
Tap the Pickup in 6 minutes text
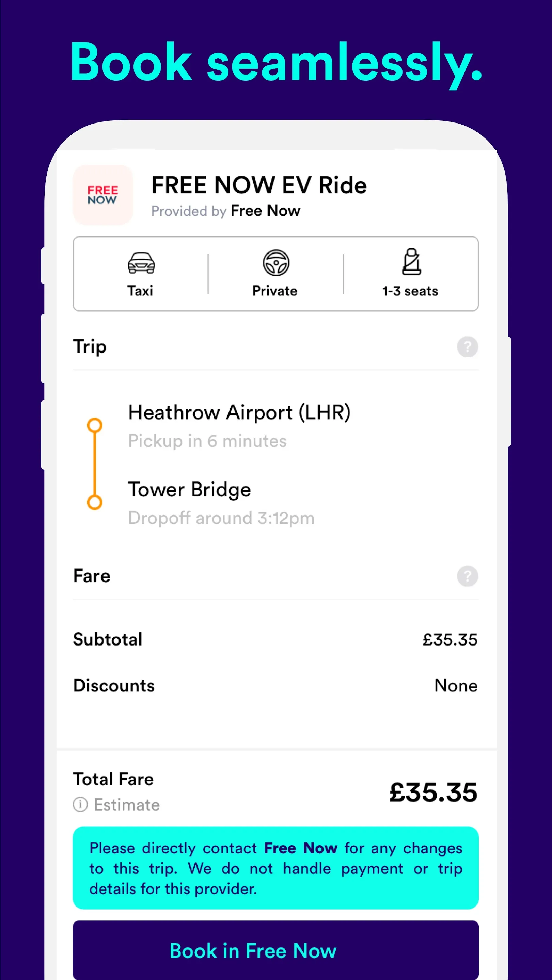[207, 441]
